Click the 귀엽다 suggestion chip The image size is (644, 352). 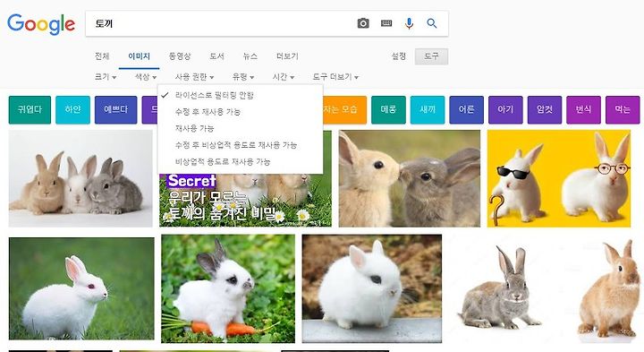[x=30, y=110]
